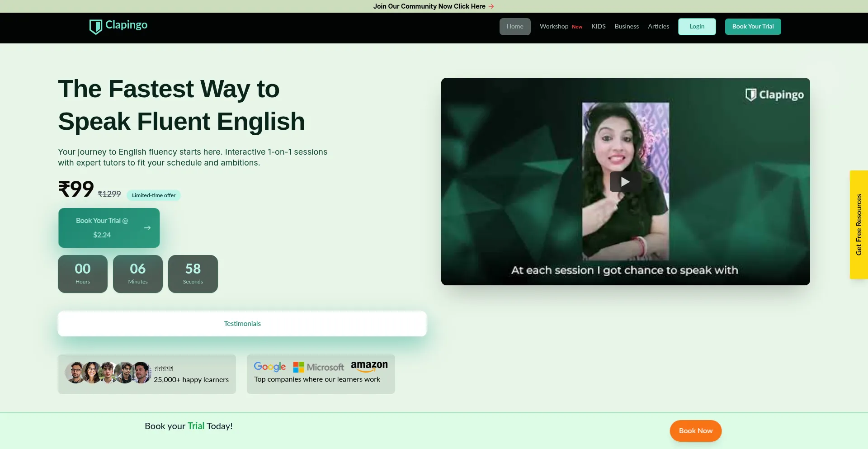Open the Workshop menu item
The height and width of the screenshot is (449, 868).
554,27
